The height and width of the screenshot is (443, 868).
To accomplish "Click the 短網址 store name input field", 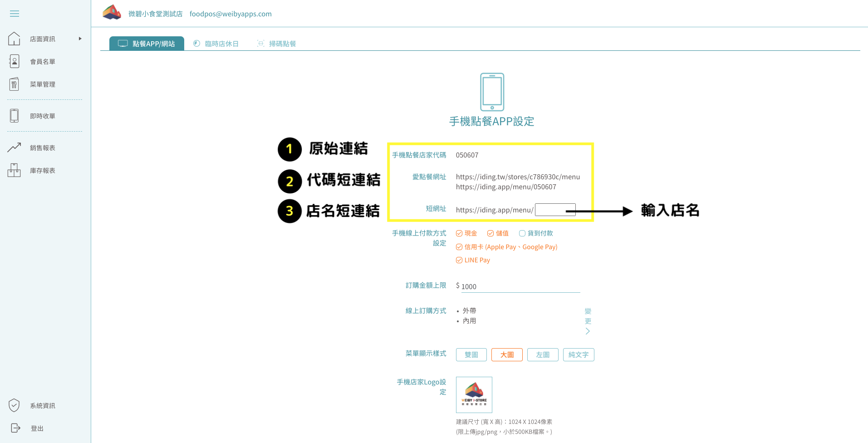I will pyautogui.click(x=555, y=210).
